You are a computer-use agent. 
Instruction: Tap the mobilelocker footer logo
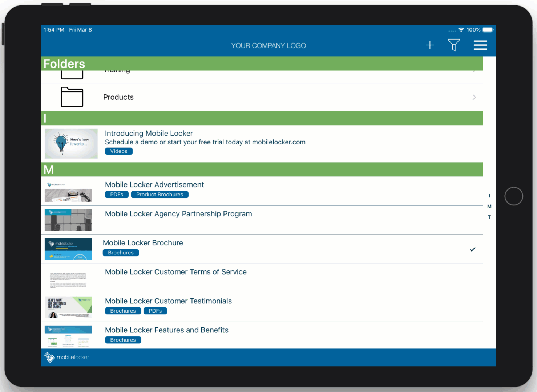(66, 357)
